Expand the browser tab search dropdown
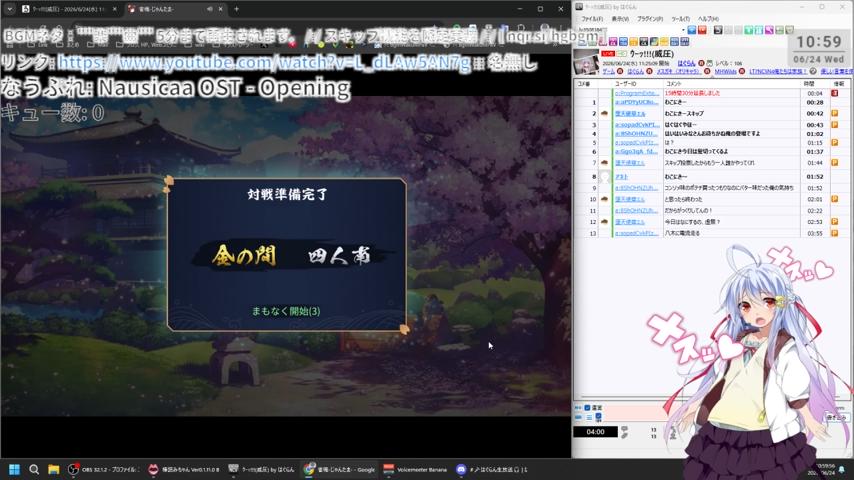This screenshot has height=480, width=854. [x=9, y=9]
